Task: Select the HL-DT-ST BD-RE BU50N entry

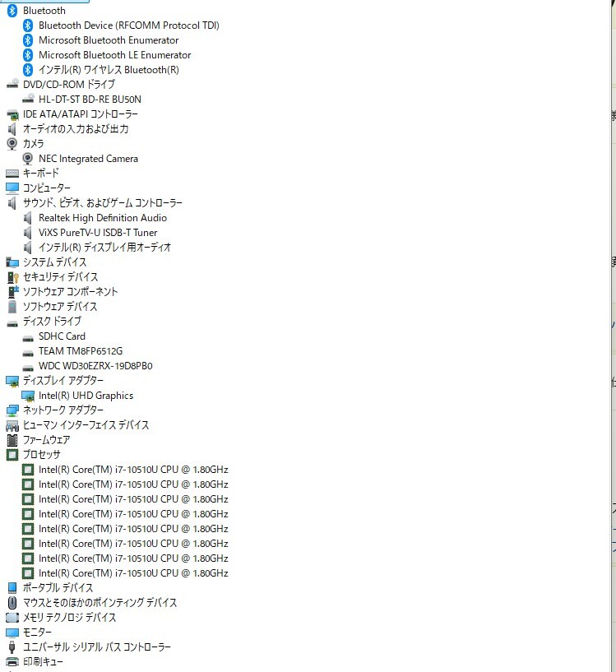Action: [90, 100]
